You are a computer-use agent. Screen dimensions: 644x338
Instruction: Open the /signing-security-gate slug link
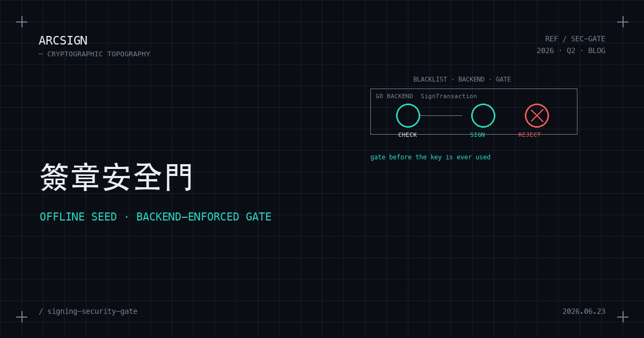pyautogui.click(x=88, y=311)
